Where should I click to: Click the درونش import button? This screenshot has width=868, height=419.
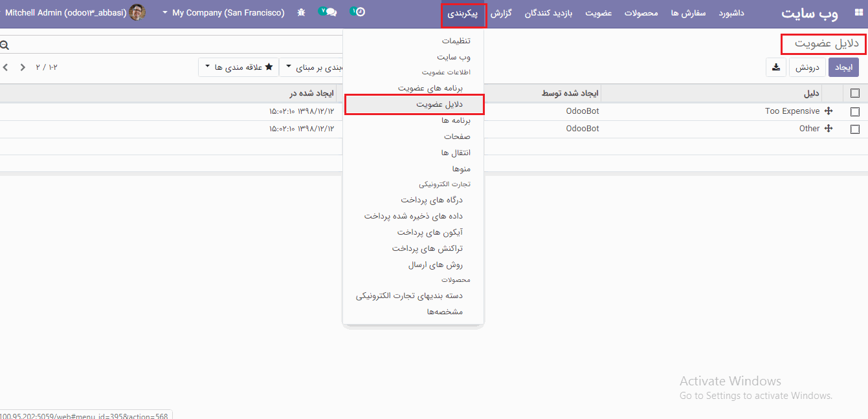coord(807,67)
